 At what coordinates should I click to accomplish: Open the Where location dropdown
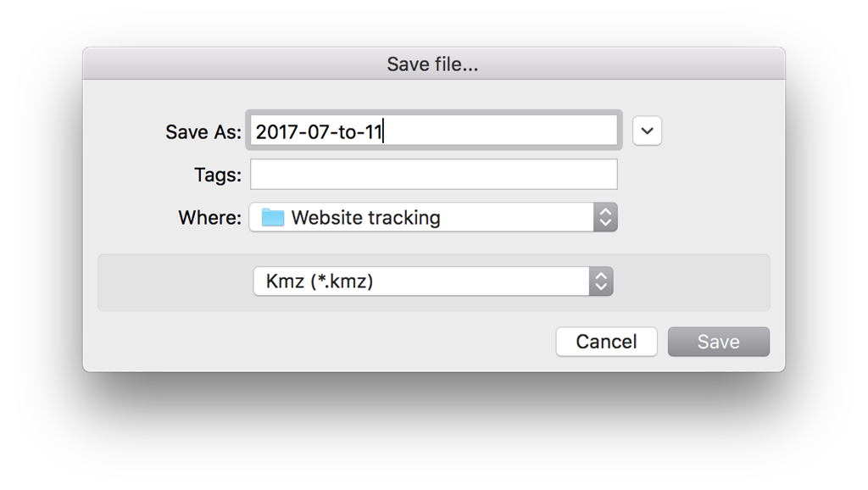[432, 217]
